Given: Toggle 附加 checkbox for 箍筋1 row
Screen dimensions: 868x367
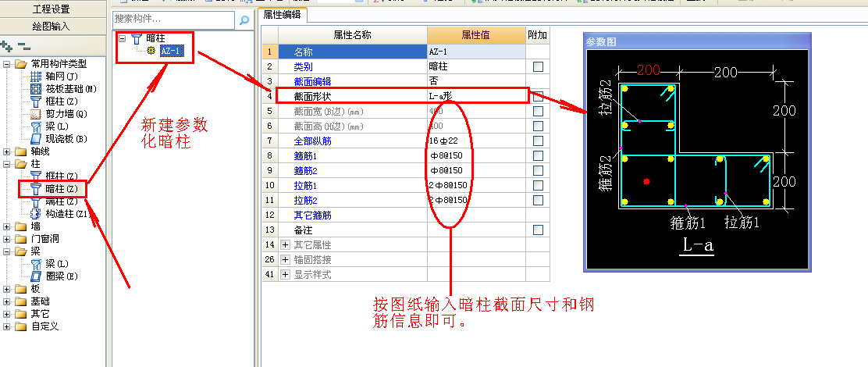Looking at the screenshot, I should [538, 155].
